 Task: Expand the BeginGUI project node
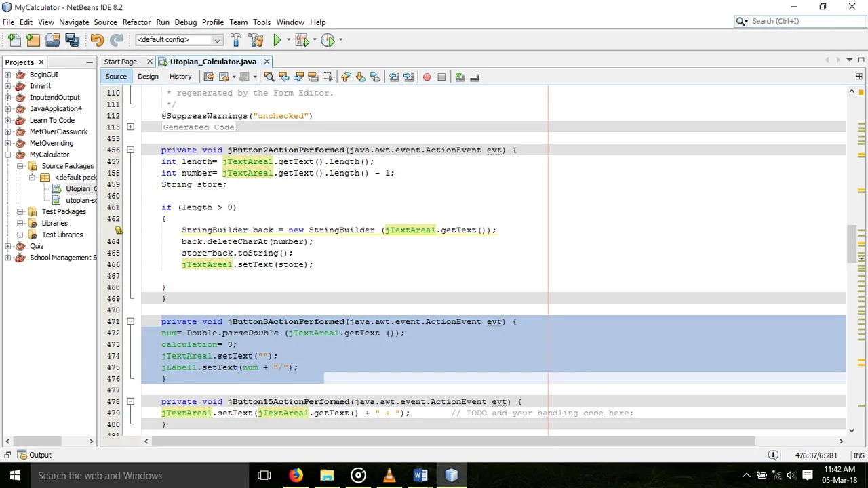(x=8, y=75)
